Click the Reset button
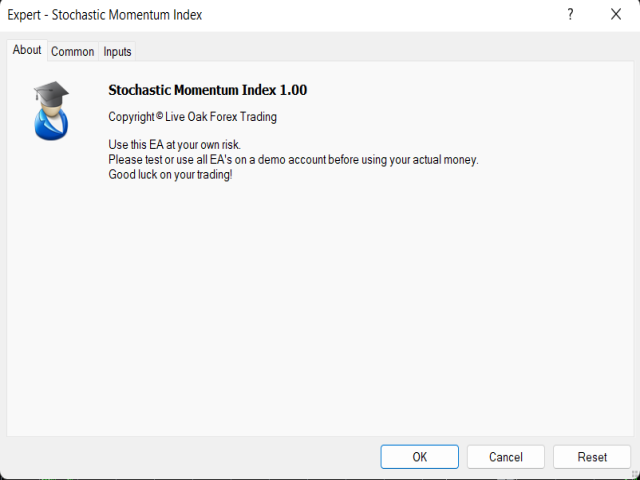Image resolution: width=640 pixels, height=480 pixels. [592, 457]
